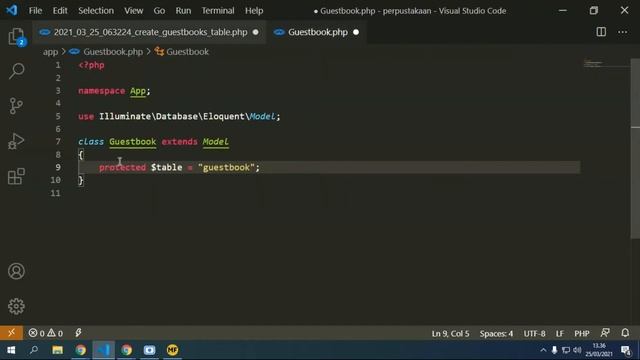This screenshot has width=640, height=360.
Task: Change end of line sequence LF
Action: 560,333
